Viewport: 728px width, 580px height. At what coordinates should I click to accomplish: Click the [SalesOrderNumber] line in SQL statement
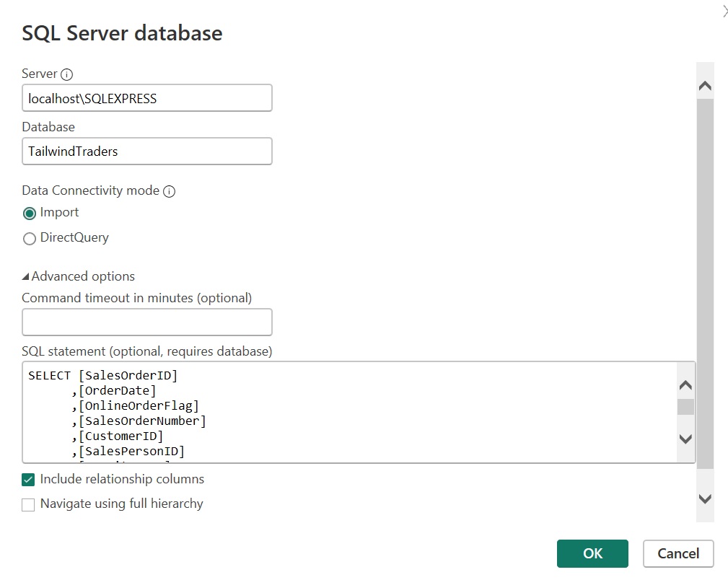(x=139, y=421)
